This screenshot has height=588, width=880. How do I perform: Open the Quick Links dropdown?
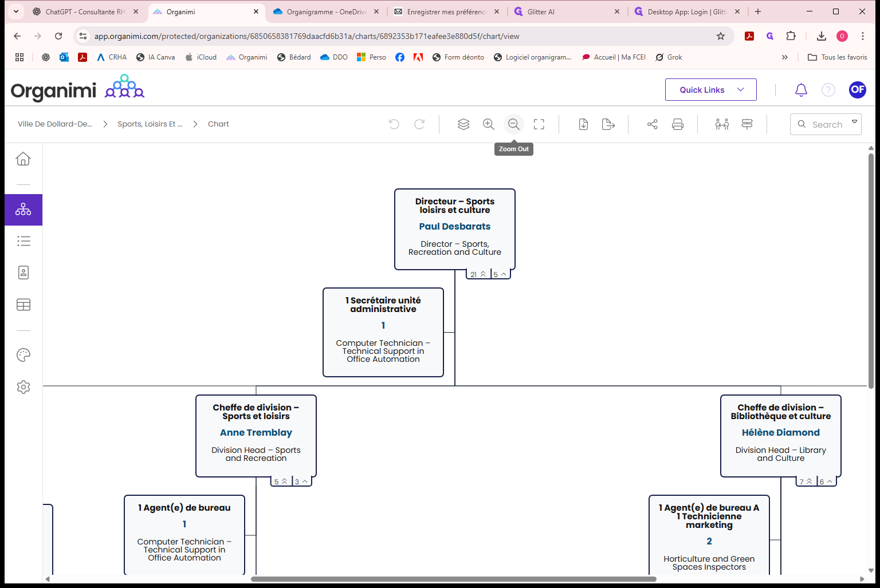[711, 89]
